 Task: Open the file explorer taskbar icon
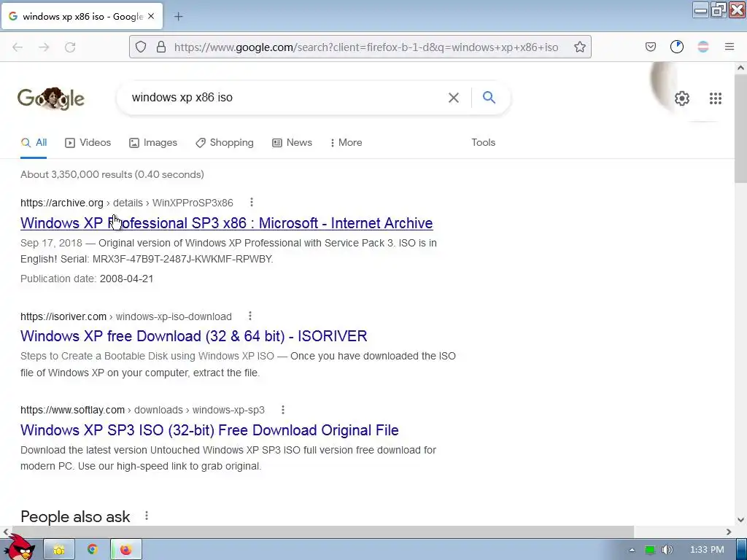coord(59,550)
